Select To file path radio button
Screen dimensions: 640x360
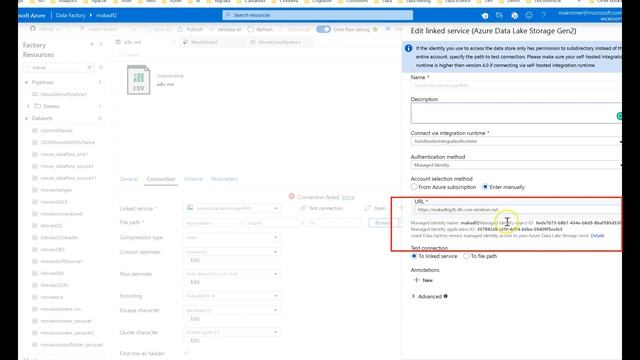coord(466,256)
